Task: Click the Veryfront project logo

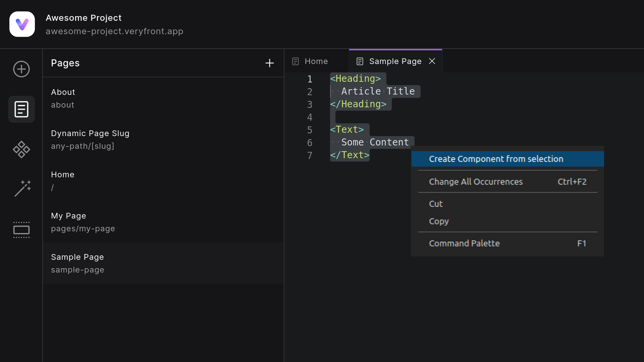Action: pyautogui.click(x=22, y=24)
